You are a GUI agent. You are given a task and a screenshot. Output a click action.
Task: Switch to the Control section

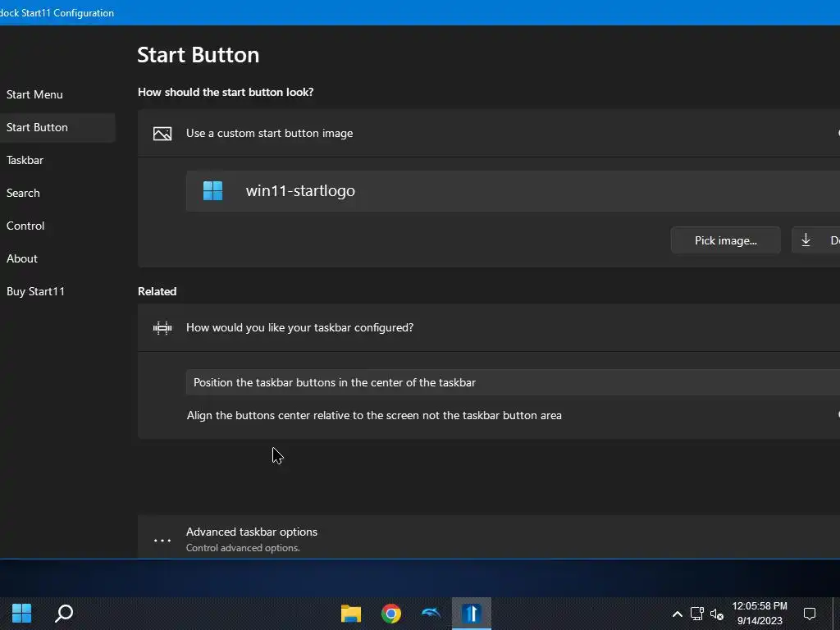[x=25, y=226]
